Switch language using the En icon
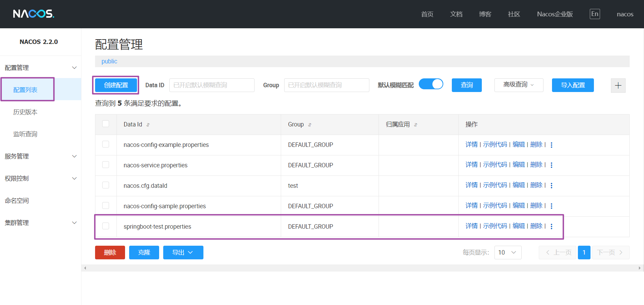 595,14
